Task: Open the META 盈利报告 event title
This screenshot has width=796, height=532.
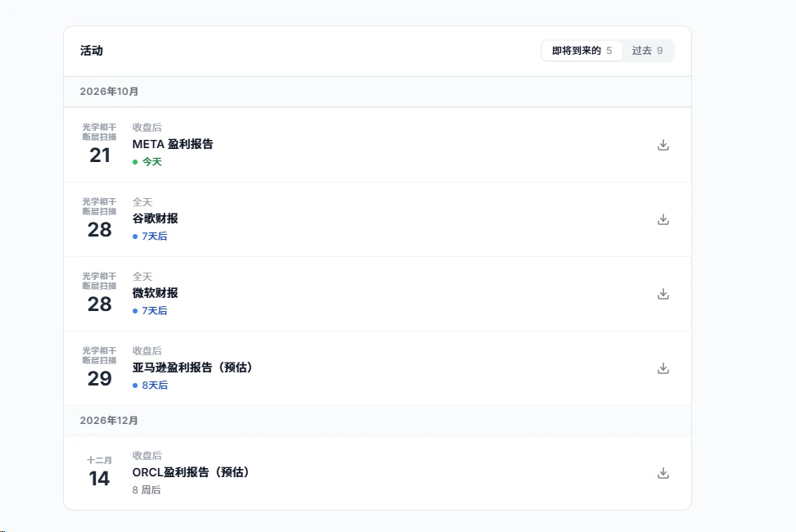Action: [x=173, y=144]
